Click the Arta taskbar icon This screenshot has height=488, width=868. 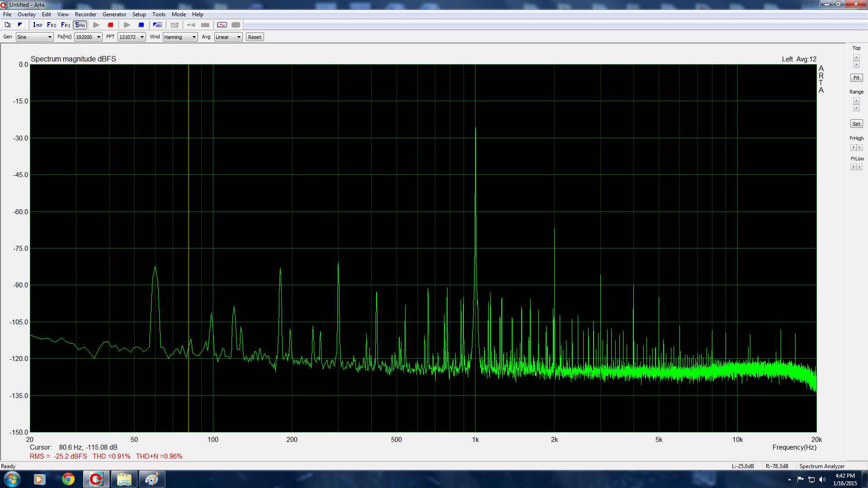click(x=96, y=479)
